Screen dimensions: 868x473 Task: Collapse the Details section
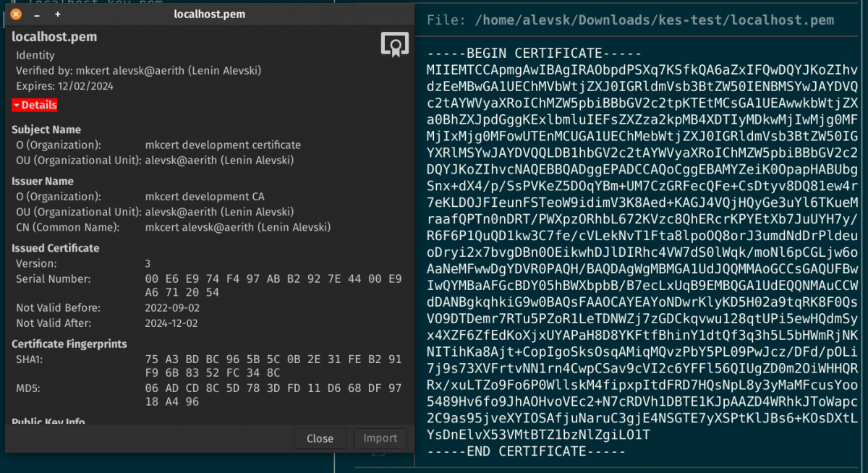pyautogui.click(x=34, y=105)
